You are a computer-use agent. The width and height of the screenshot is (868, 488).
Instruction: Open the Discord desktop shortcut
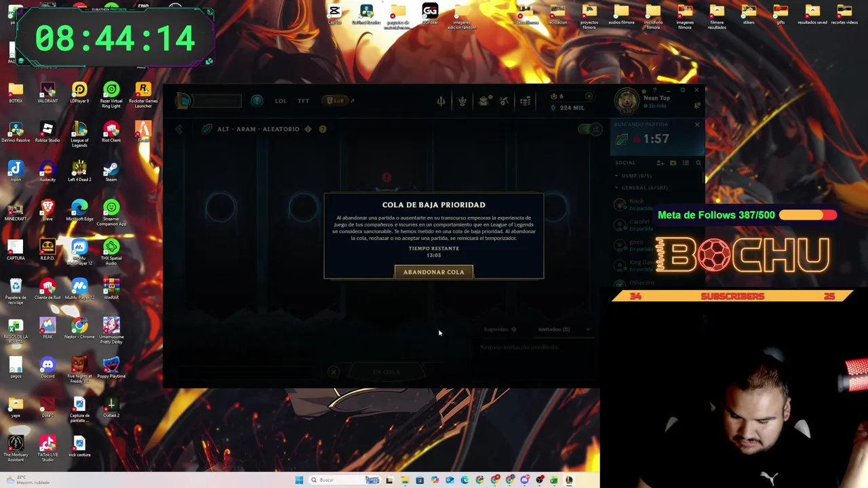[x=47, y=369]
